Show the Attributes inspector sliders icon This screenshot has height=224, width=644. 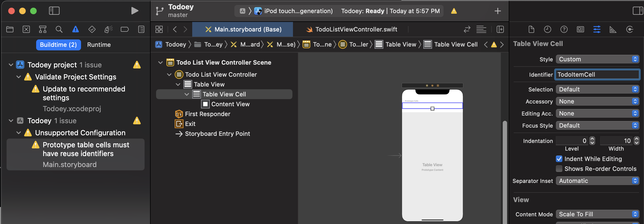pos(597,29)
